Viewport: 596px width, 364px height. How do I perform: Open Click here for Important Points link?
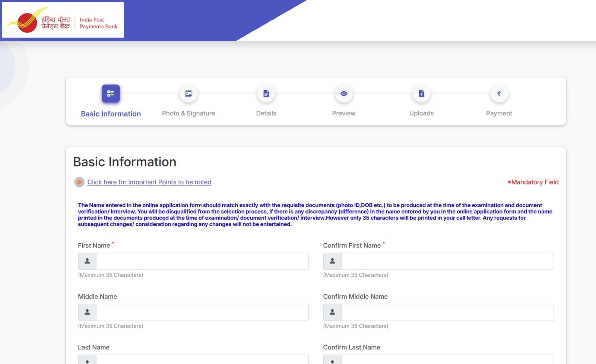click(x=149, y=182)
